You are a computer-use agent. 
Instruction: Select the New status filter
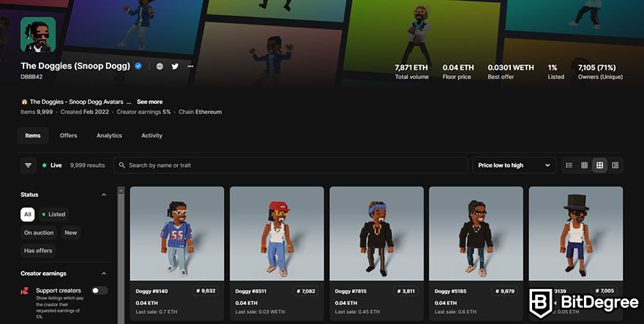tap(71, 233)
